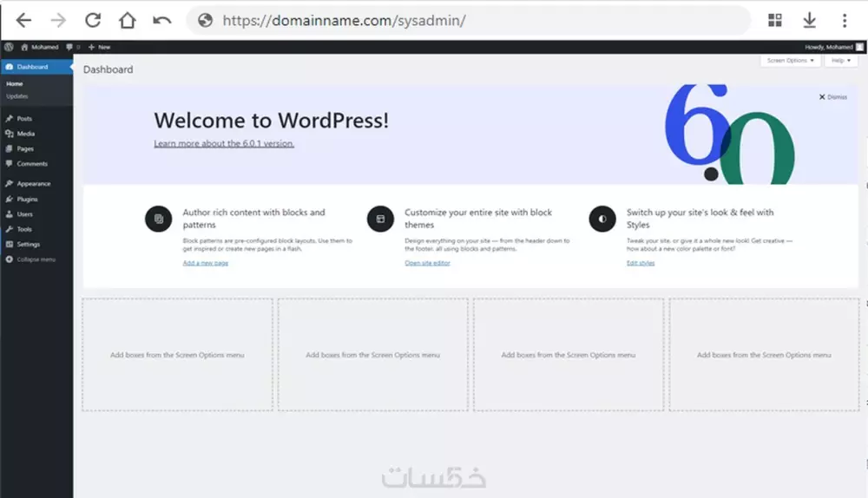Screen dimensions: 868x498
Task: Click the Appearance brush icon
Action: pos(10,183)
